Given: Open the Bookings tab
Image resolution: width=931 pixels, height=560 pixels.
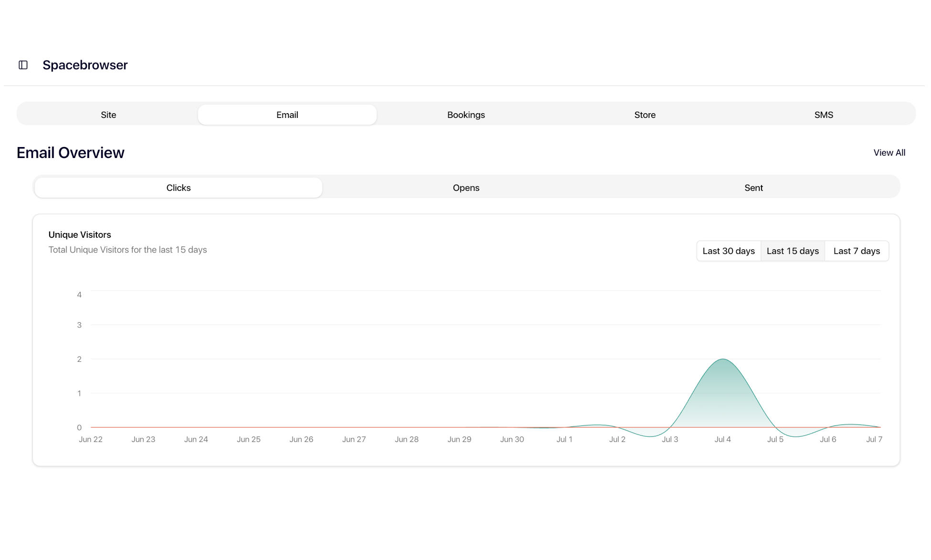Looking at the screenshot, I should [465, 115].
